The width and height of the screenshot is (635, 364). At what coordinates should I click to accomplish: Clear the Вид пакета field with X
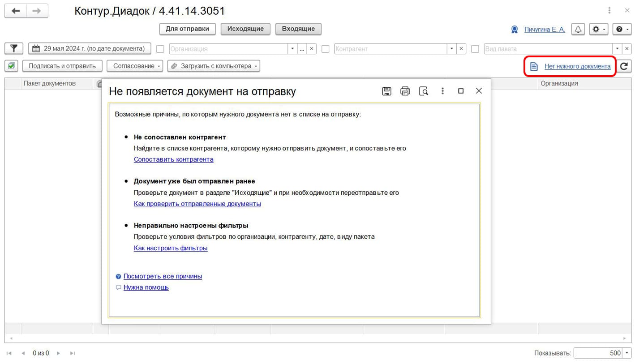pos(627,49)
